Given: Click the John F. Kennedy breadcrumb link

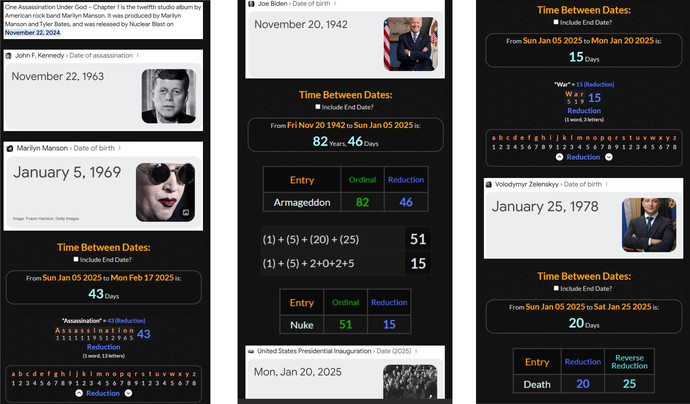Looking at the screenshot, I should (x=40, y=55).
